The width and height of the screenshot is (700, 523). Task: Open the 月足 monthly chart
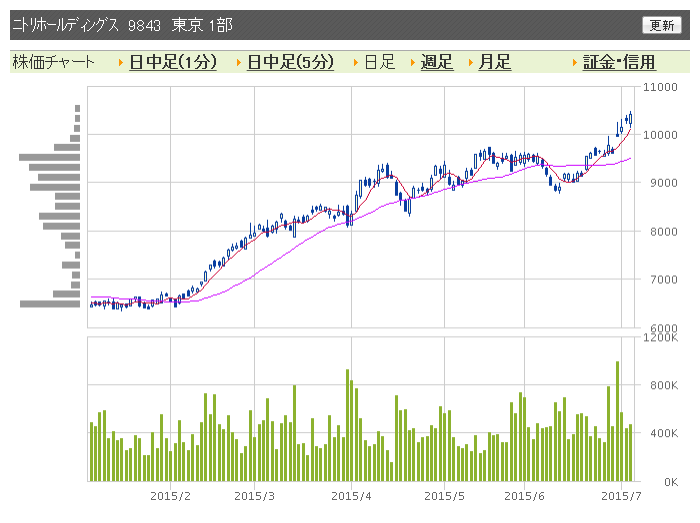point(494,62)
